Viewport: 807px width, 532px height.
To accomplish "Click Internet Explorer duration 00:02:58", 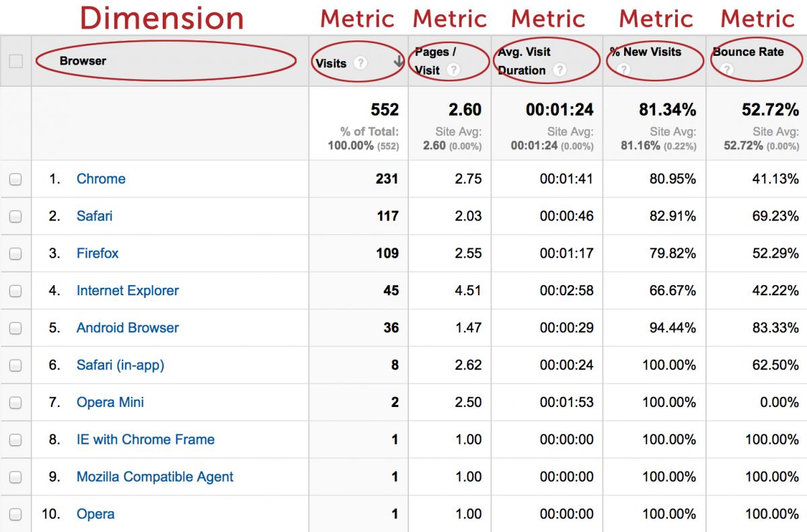I will click(x=567, y=291).
